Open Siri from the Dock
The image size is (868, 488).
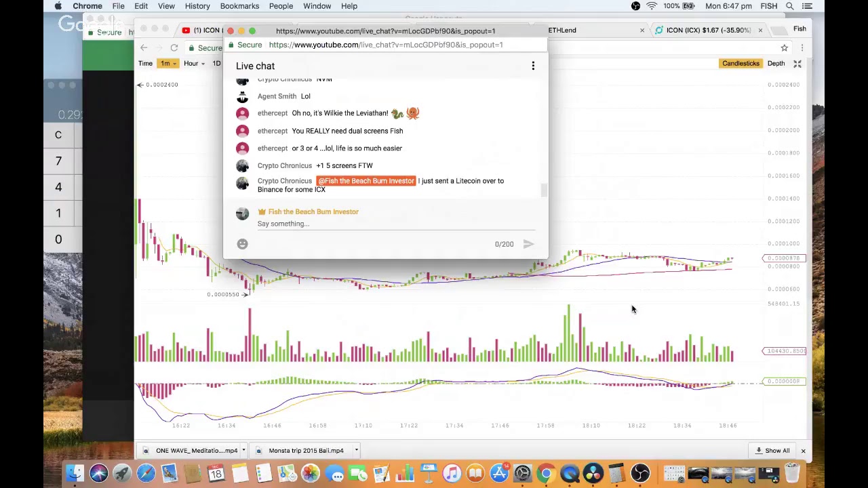[x=98, y=473]
